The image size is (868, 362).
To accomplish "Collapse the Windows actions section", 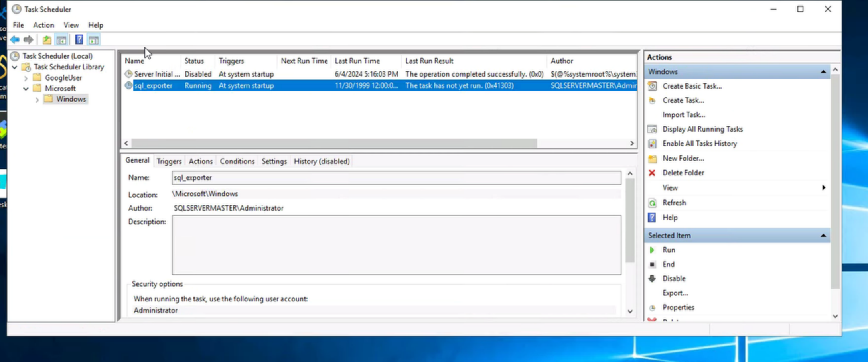I will pyautogui.click(x=823, y=72).
